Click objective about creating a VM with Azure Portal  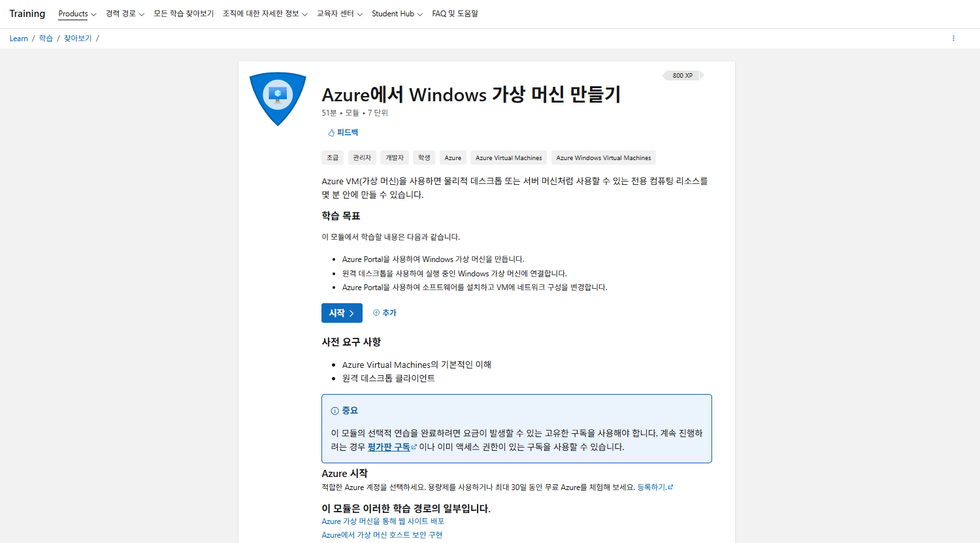tap(433, 259)
